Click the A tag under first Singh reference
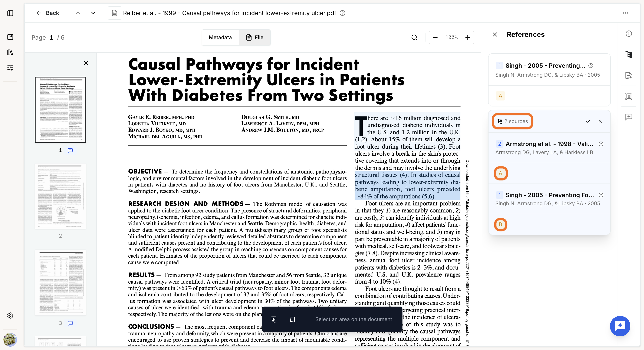The image size is (644, 350). click(500, 96)
